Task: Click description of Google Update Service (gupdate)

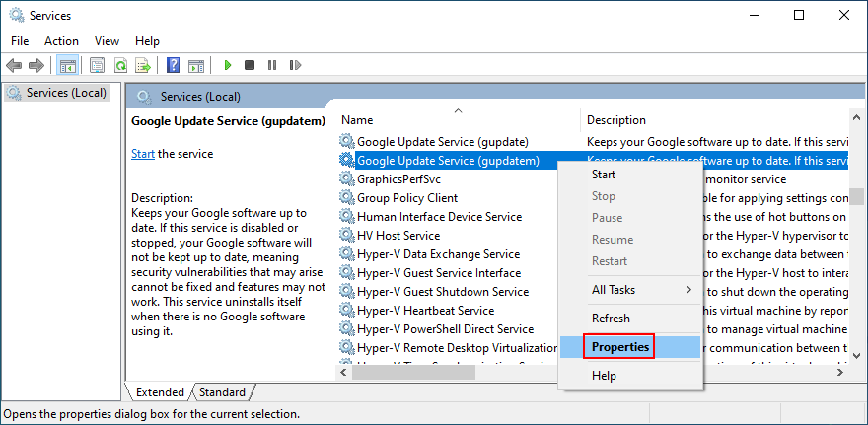Action: (717, 142)
